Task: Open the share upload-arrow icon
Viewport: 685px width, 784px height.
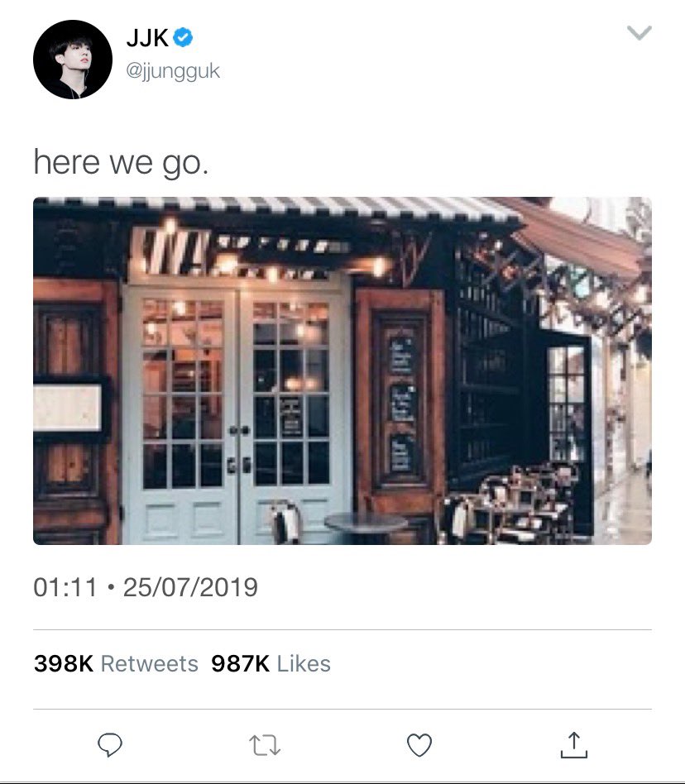Action: (x=574, y=744)
